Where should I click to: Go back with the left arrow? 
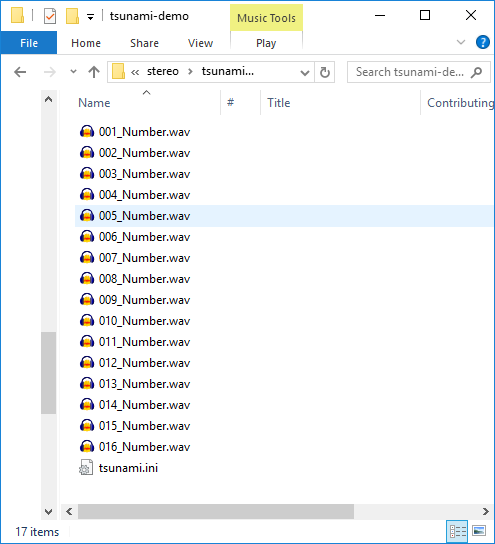(x=20, y=72)
